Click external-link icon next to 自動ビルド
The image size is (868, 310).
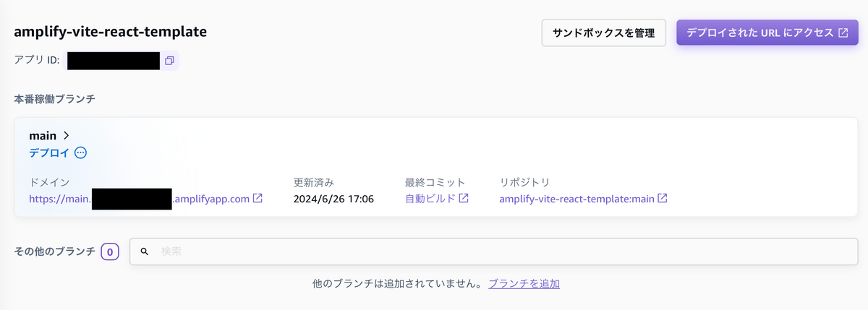coord(464,198)
